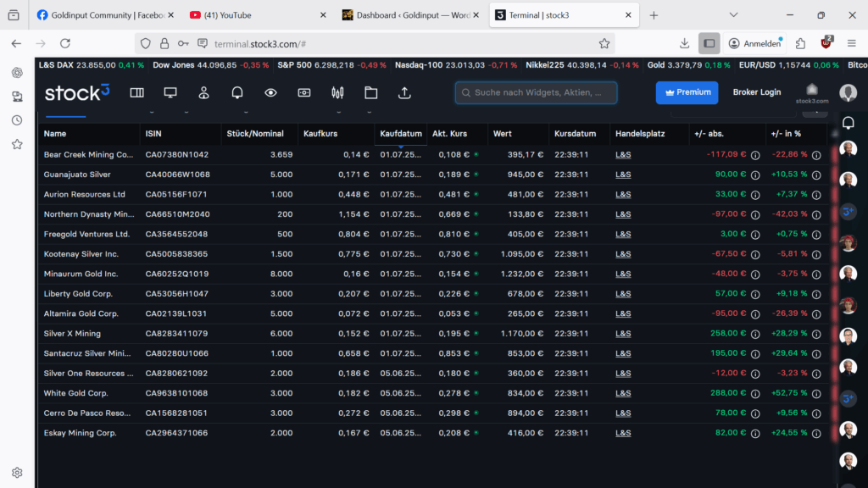Open alerts bell icon in stock3 toolbar
Viewport: 868px width, 488px height.
tap(237, 93)
